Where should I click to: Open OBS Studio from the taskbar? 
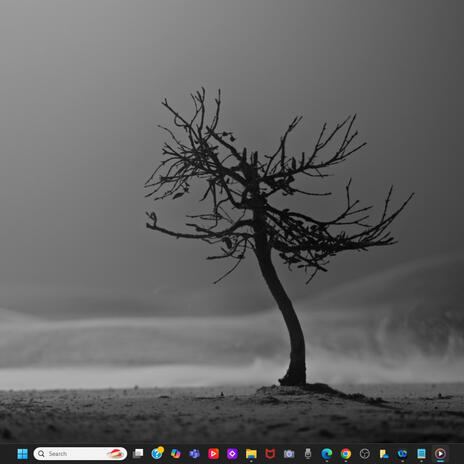365,454
